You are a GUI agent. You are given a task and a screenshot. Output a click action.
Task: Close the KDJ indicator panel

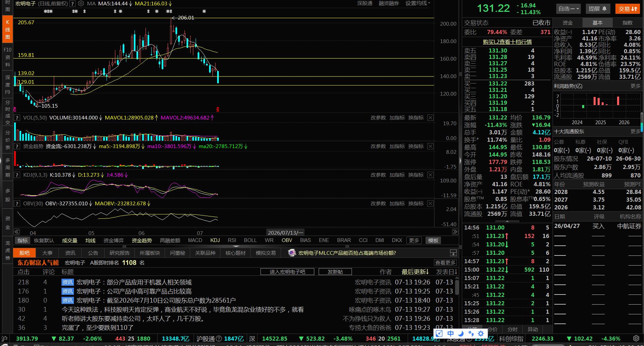point(430,175)
